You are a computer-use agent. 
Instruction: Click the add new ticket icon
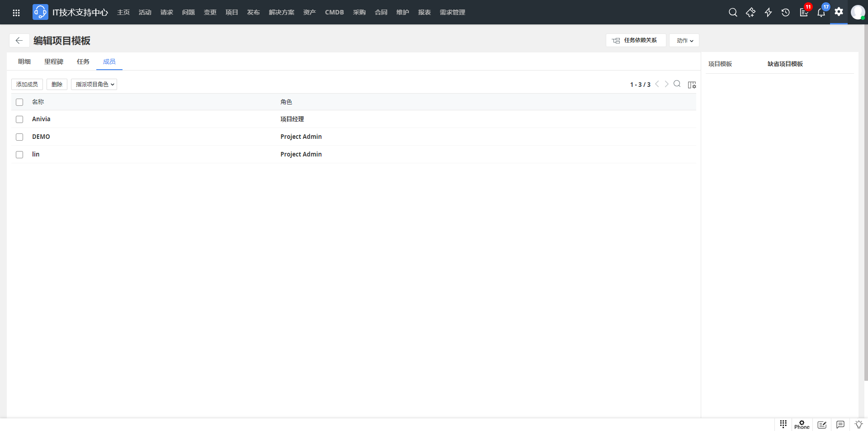(750, 12)
